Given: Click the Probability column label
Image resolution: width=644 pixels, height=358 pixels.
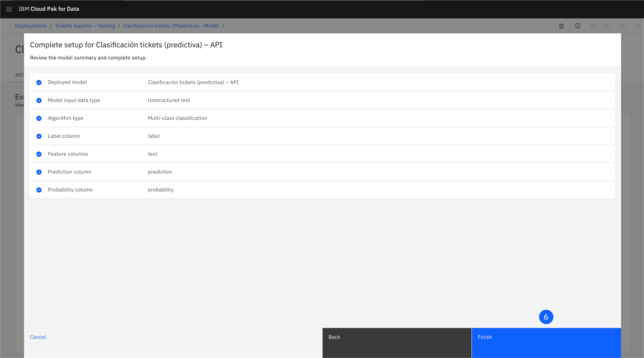Looking at the screenshot, I should (70, 190).
